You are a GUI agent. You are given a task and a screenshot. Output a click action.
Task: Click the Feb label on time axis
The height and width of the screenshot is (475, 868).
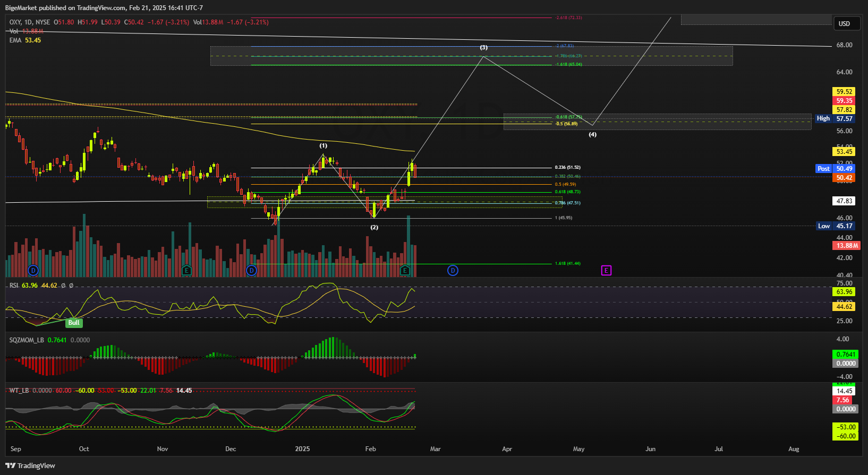tap(370, 449)
